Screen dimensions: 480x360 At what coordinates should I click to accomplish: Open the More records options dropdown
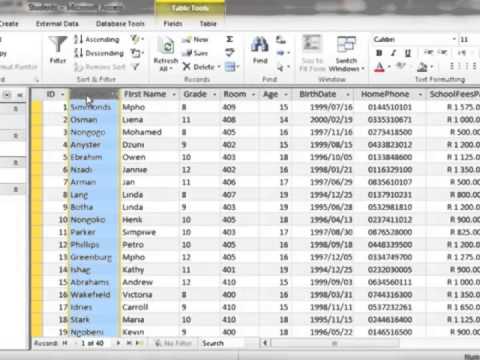pyautogui.click(x=232, y=67)
